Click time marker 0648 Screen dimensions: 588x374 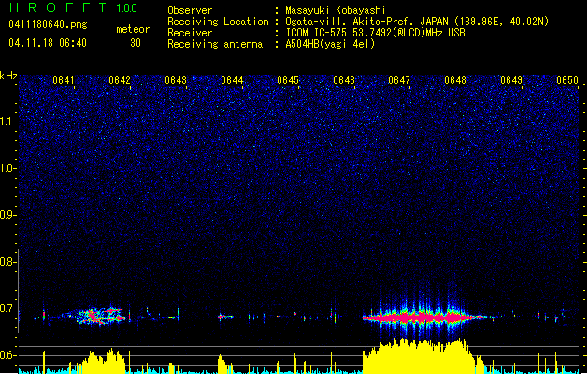tap(455, 80)
